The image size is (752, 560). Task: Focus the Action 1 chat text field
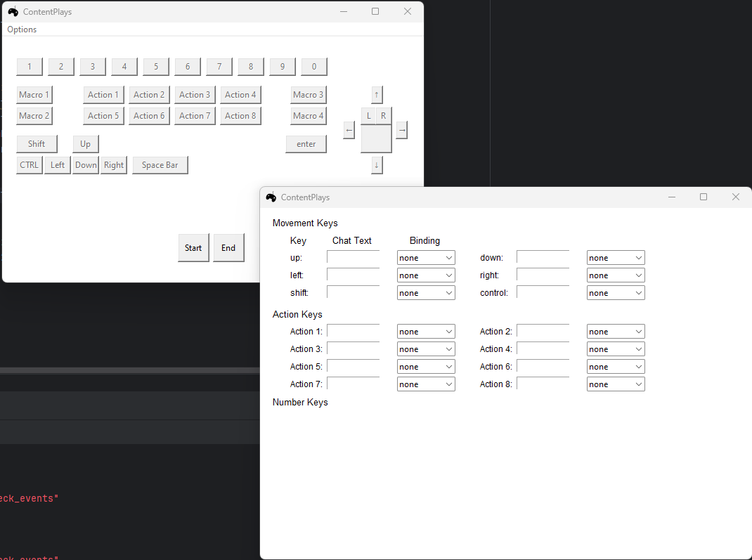click(x=354, y=331)
